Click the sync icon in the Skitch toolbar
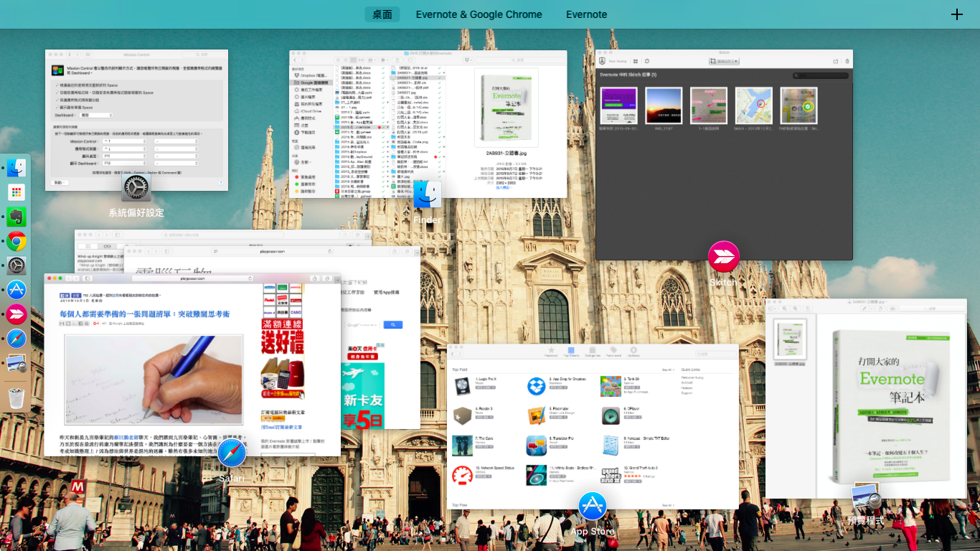The image size is (980, 551). coord(647,62)
